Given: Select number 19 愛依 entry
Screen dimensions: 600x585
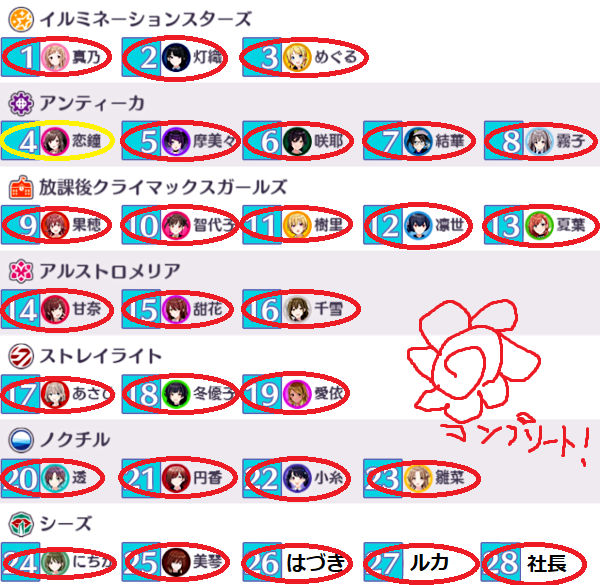Looking at the screenshot, I should click(x=296, y=394).
